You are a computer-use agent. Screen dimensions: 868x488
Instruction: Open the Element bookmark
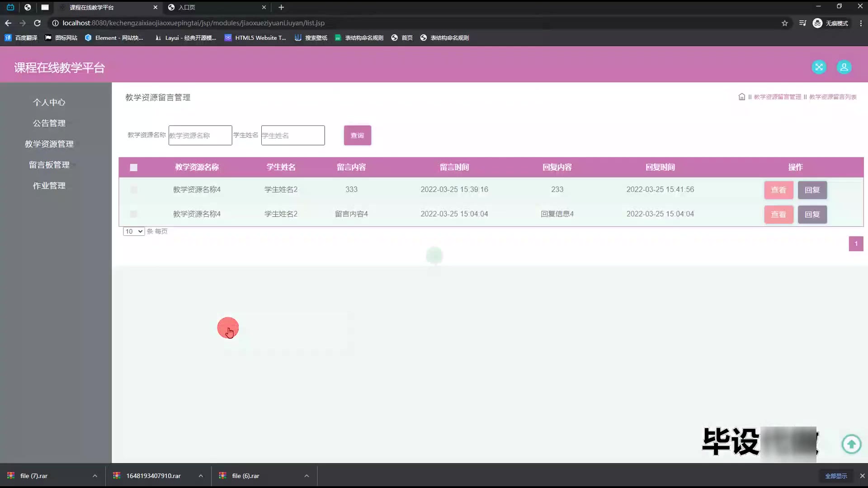point(114,38)
